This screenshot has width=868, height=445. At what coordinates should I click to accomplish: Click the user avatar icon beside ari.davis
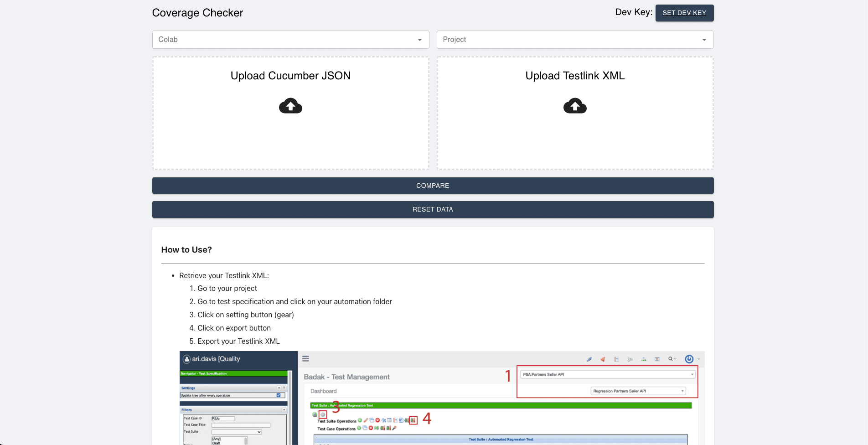point(186,359)
